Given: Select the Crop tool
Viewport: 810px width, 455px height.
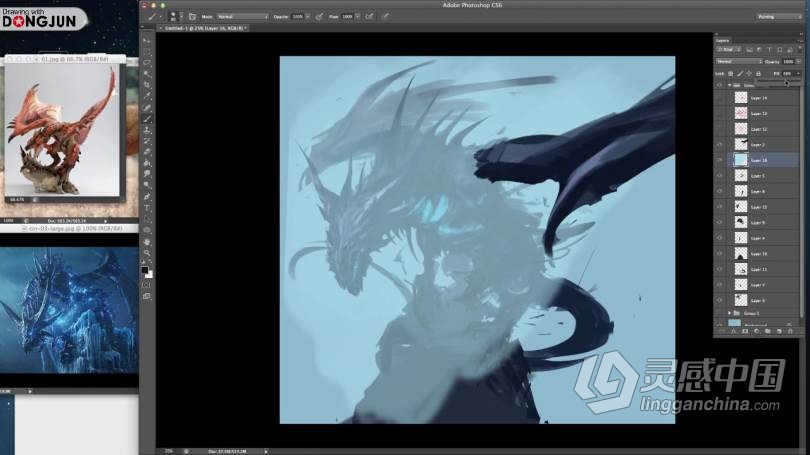Looking at the screenshot, I should coord(147,85).
